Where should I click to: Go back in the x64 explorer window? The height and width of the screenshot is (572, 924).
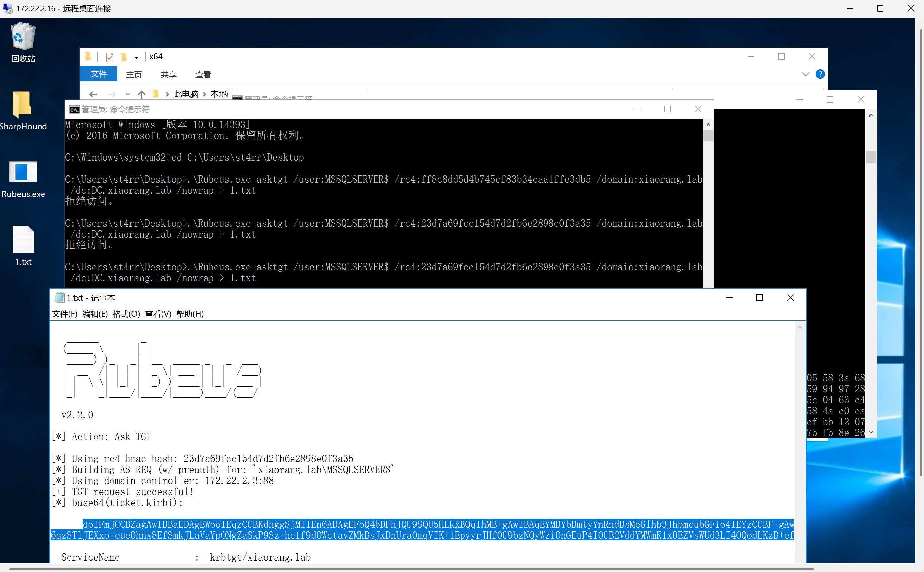point(93,94)
